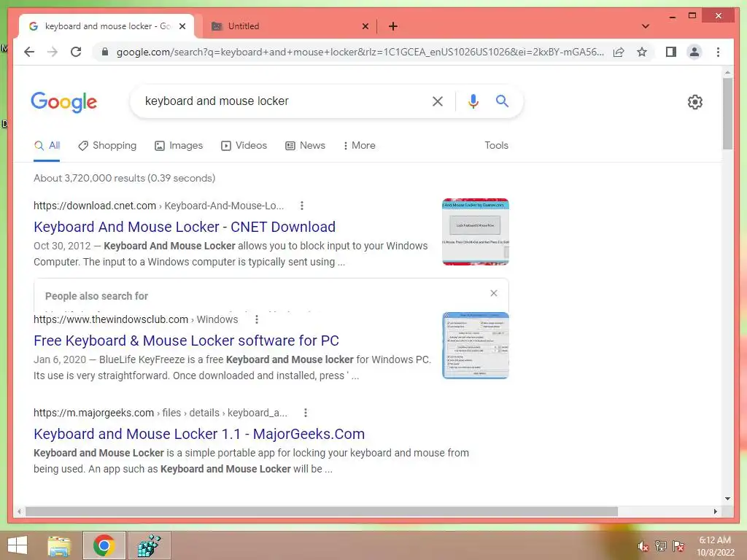747x560 pixels.
Task: Open Chrome's three-dot menu
Action: (718, 52)
